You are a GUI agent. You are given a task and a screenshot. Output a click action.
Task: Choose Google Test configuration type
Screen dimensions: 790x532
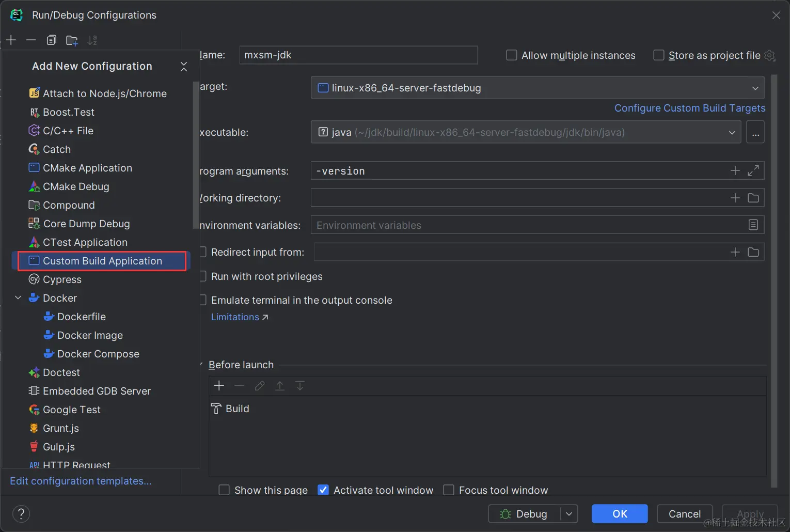tap(71, 410)
